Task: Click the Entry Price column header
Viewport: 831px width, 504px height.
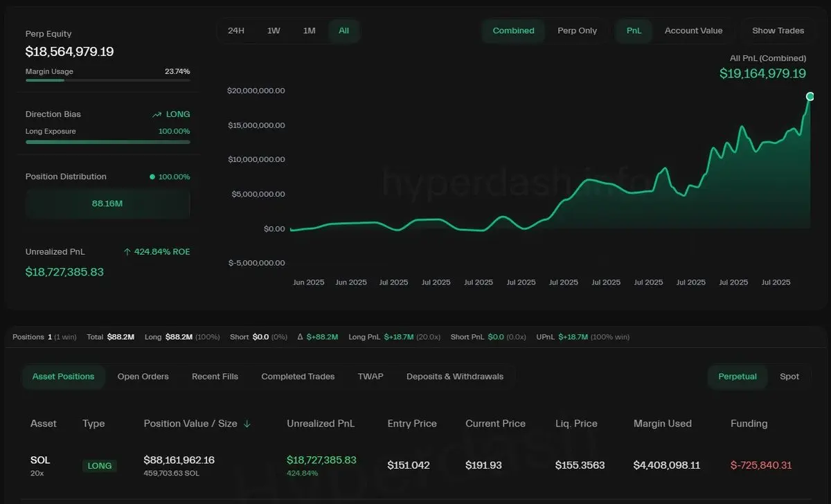Action: [412, 424]
